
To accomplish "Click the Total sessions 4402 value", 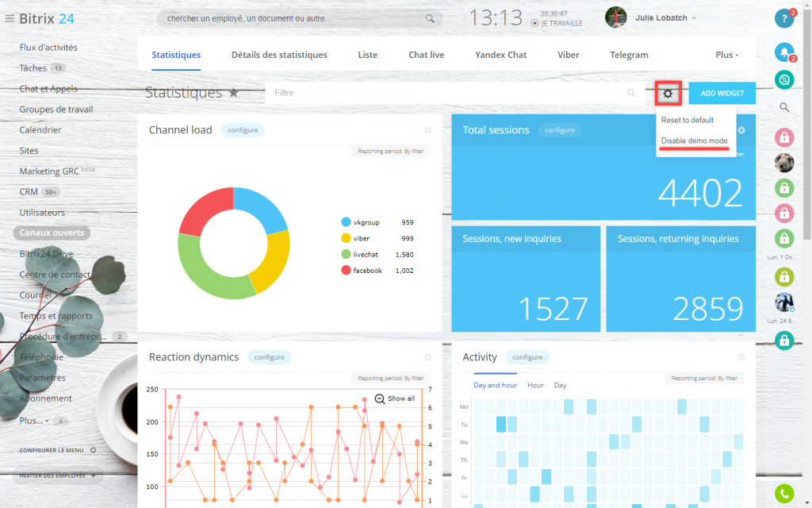I will 699,193.
